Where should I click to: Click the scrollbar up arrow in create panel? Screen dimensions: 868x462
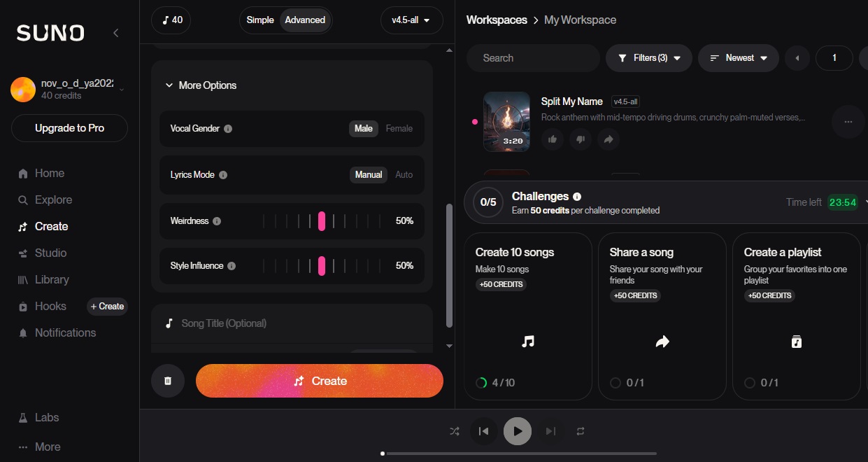tap(449, 50)
